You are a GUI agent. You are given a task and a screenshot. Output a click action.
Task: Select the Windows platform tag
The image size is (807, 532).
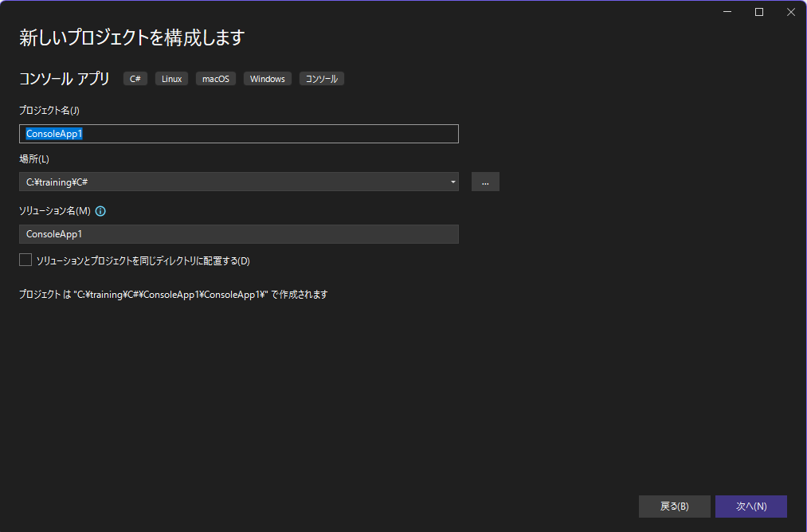click(267, 78)
